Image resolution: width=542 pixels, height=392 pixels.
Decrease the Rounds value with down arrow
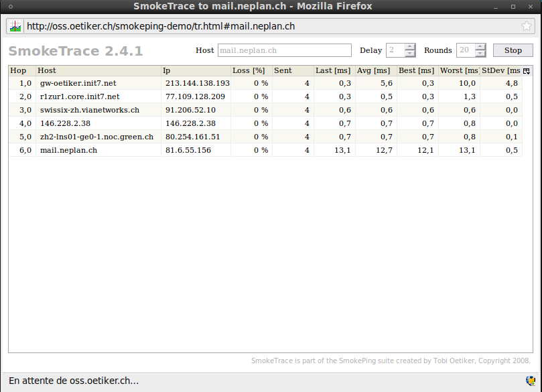(x=480, y=54)
